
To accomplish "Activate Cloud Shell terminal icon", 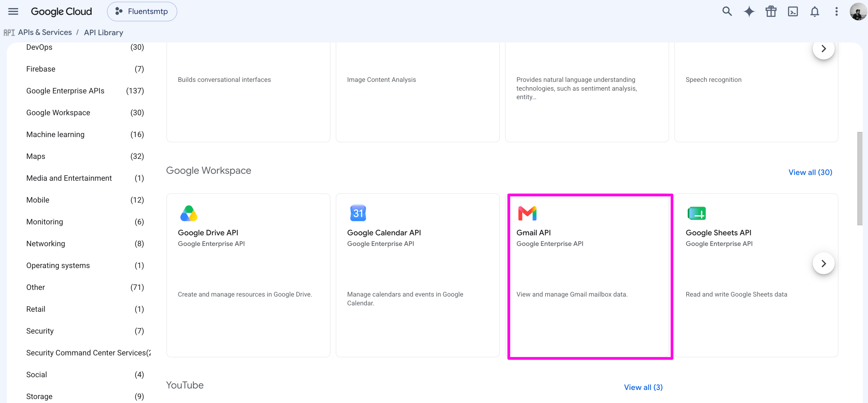I will 792,12.
